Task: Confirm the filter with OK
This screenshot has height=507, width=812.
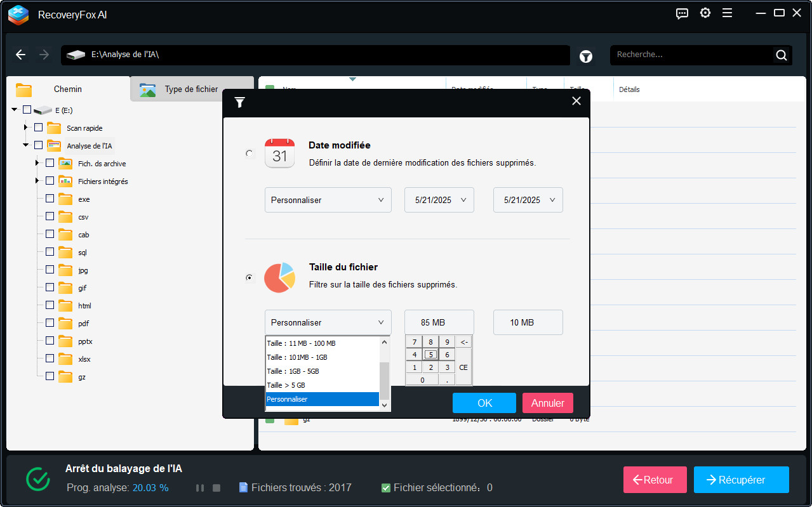Action: coord(484,403)
